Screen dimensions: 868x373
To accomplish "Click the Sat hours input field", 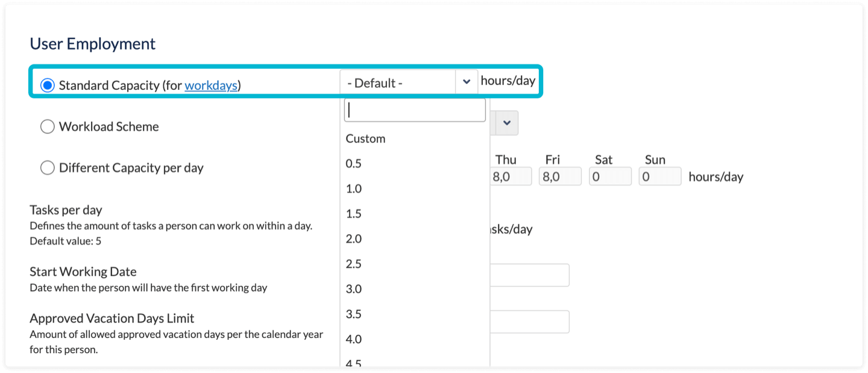I will coord(610,177).
